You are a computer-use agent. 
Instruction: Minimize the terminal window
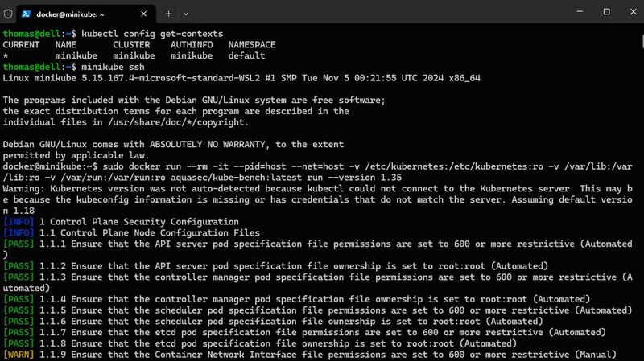tap(580, 12)
